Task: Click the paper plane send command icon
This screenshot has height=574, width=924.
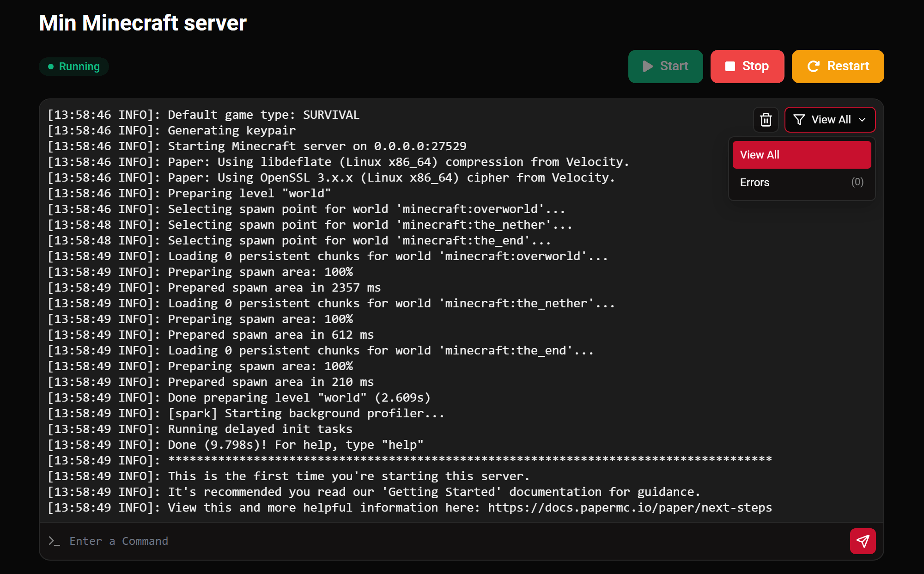Action: tap(863, 541)
